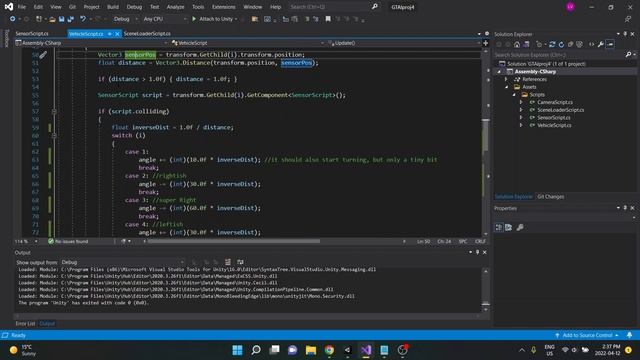Click the pin icon on the Output panel
Screen dimensions: 640x360
pyautogui.click(x=477, y=252)
